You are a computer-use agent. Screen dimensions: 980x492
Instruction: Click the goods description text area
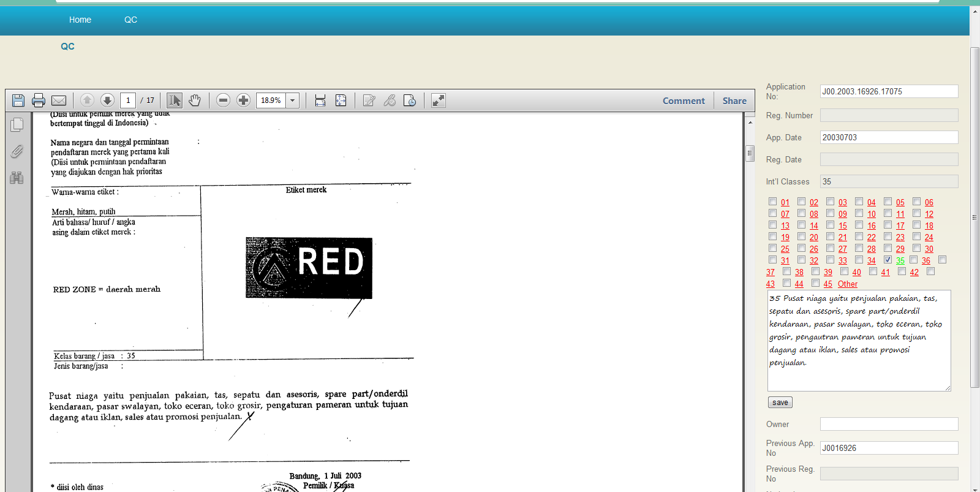(x=859, y=341)
